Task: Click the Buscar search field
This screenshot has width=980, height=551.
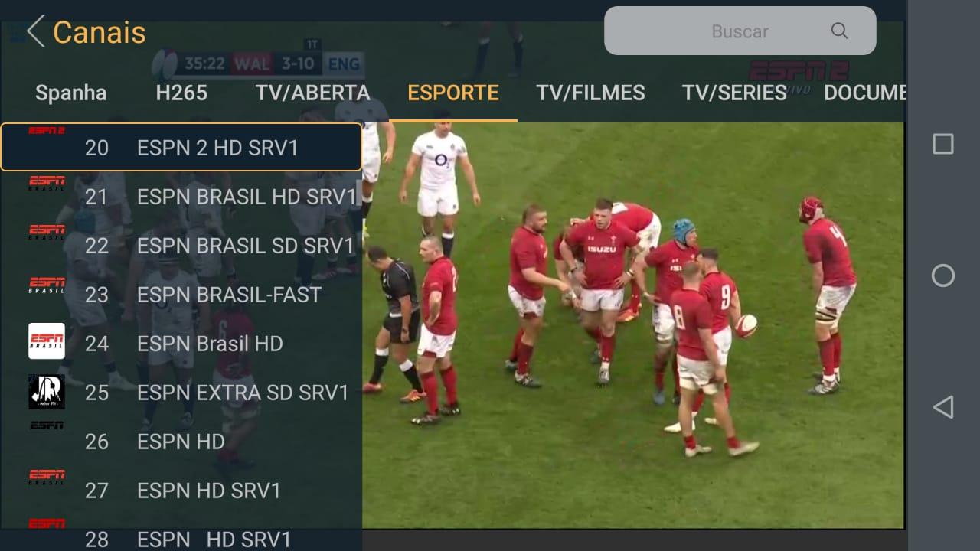Action: (740, 31)
